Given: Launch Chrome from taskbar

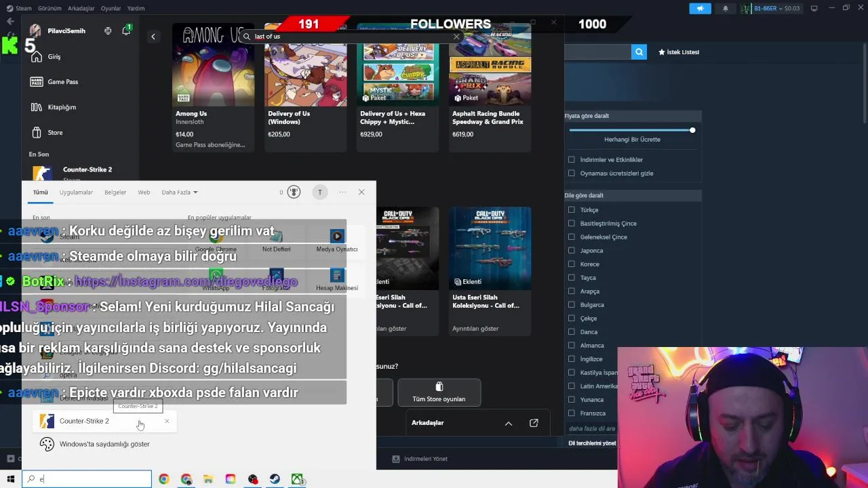Looking at the screenshot, I should (163, 479).
